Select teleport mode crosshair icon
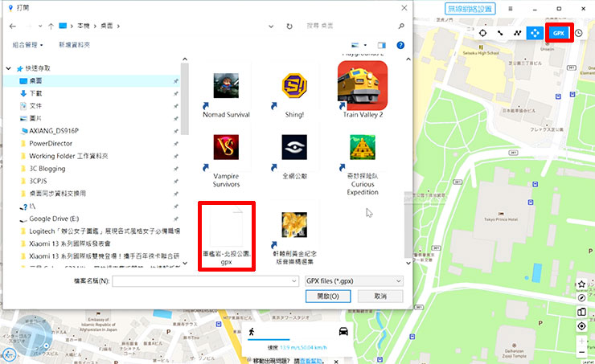The height and width of the screenshot is (364, 595). pyautogui.click(x=482, y=33)
